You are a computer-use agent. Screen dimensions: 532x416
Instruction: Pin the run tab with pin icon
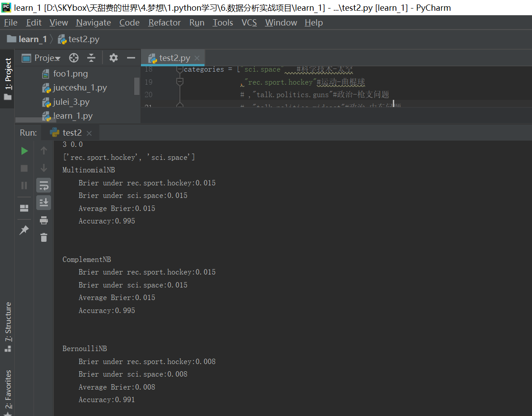click(24, 230)
